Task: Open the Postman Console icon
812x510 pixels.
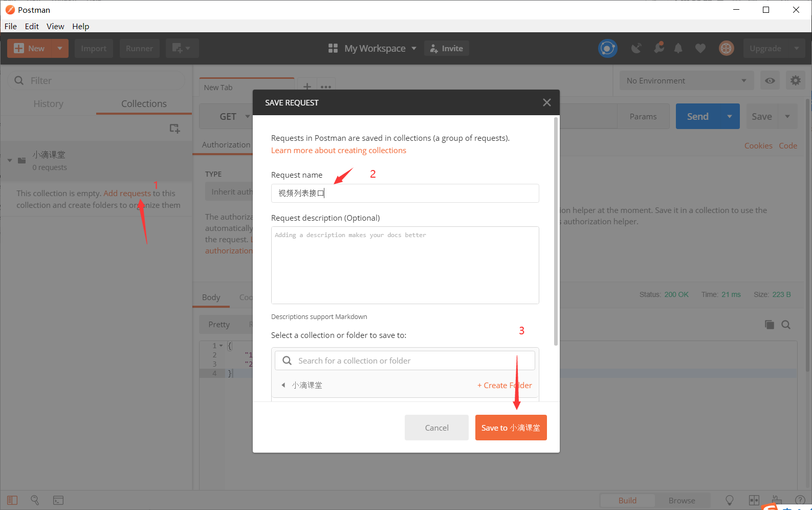Action: [x=58, y=500]
